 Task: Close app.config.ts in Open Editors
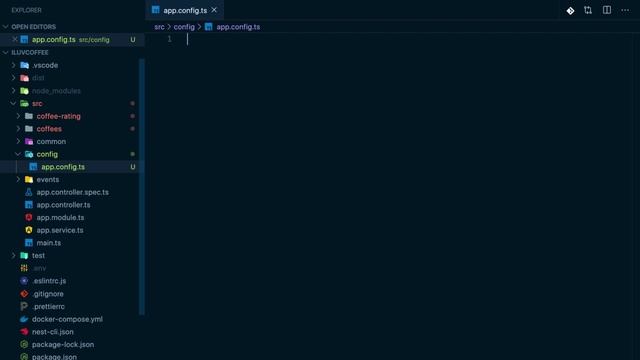click(15, 40)
